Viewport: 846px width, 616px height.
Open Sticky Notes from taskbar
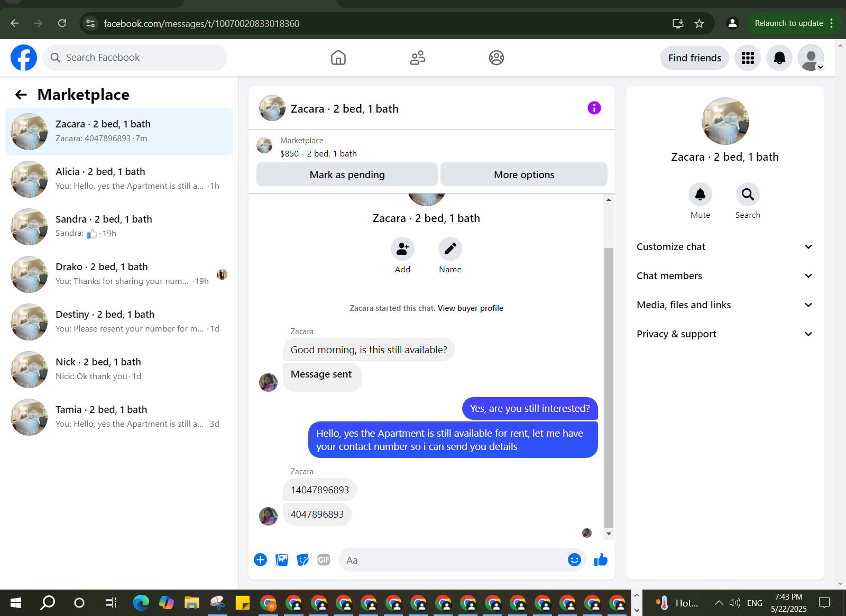click(x=243, y=603)
